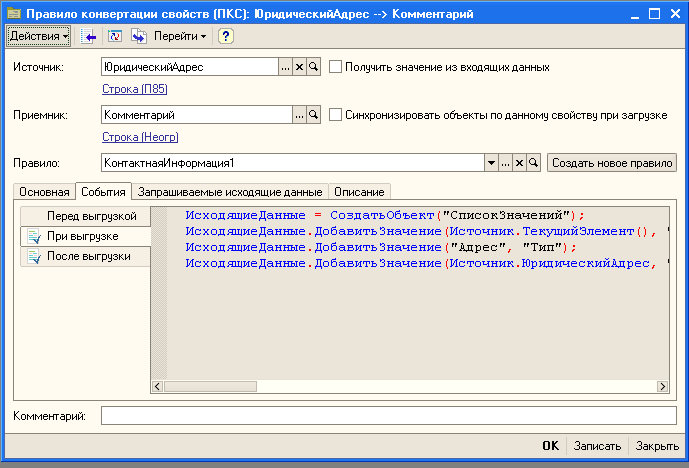Open the Запрашиваемые исходящие данные tab
The image size is (689, 468).
click(229, 191)
